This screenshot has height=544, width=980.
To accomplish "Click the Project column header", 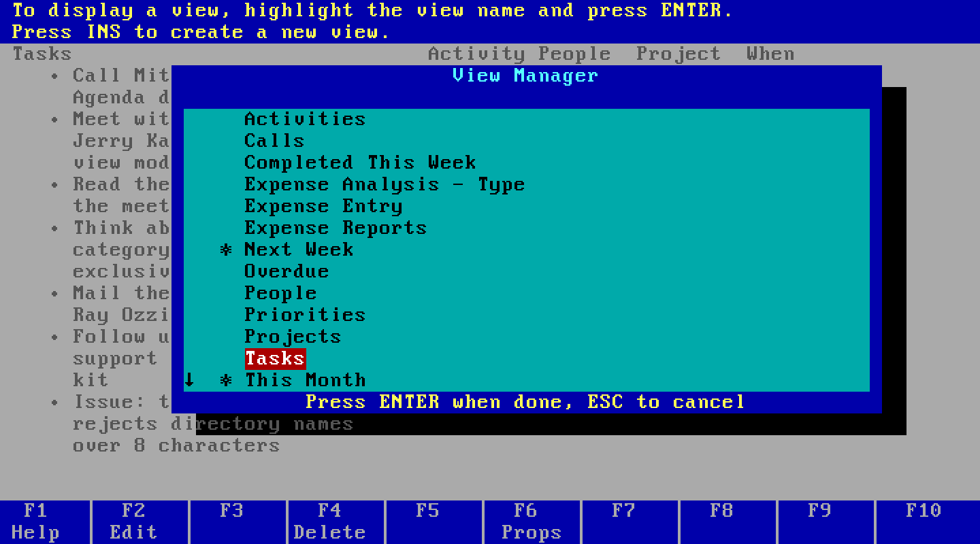I will pos(679,54).
